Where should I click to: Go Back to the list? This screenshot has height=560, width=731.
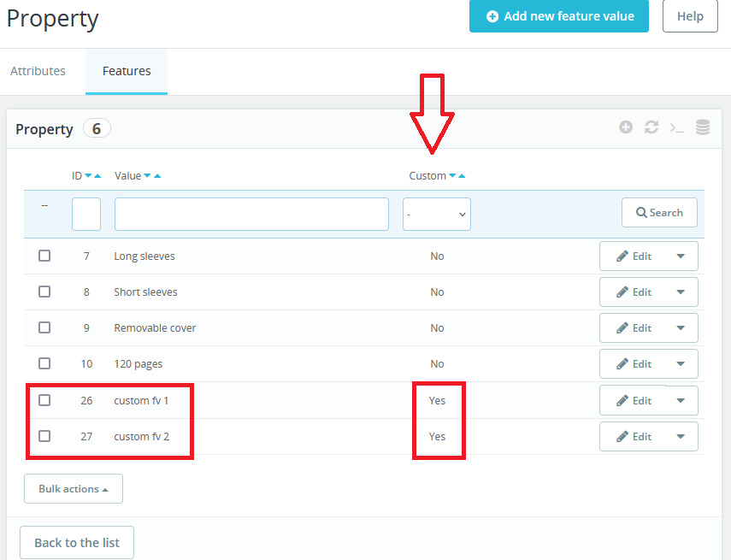click(77, 543)
